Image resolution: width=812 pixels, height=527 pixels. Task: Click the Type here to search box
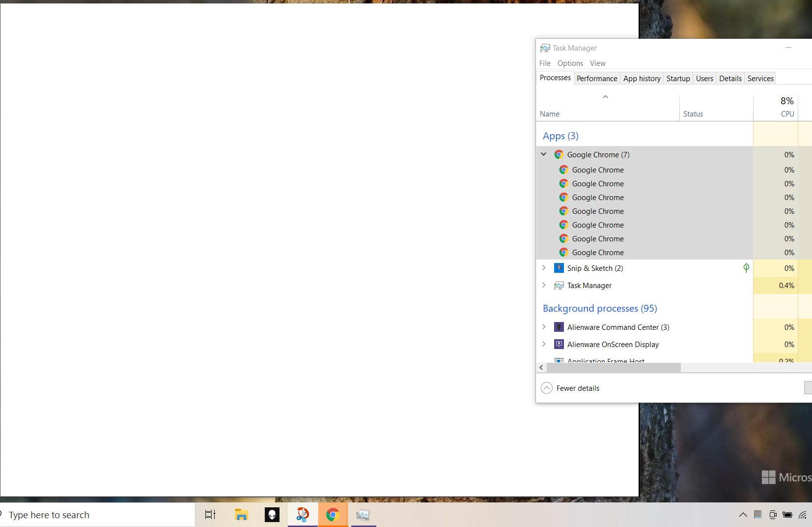97,515
